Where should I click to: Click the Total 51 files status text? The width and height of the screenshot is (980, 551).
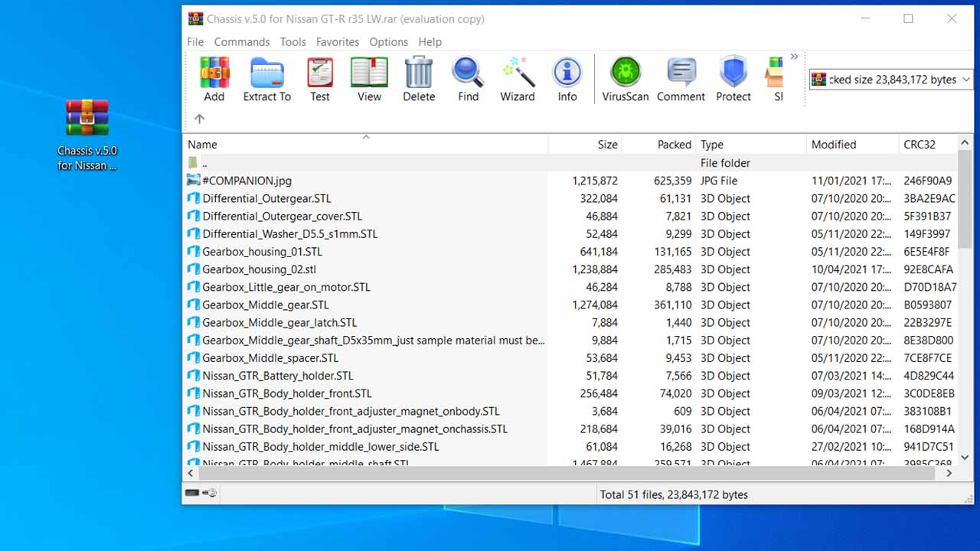pos(674,494)
